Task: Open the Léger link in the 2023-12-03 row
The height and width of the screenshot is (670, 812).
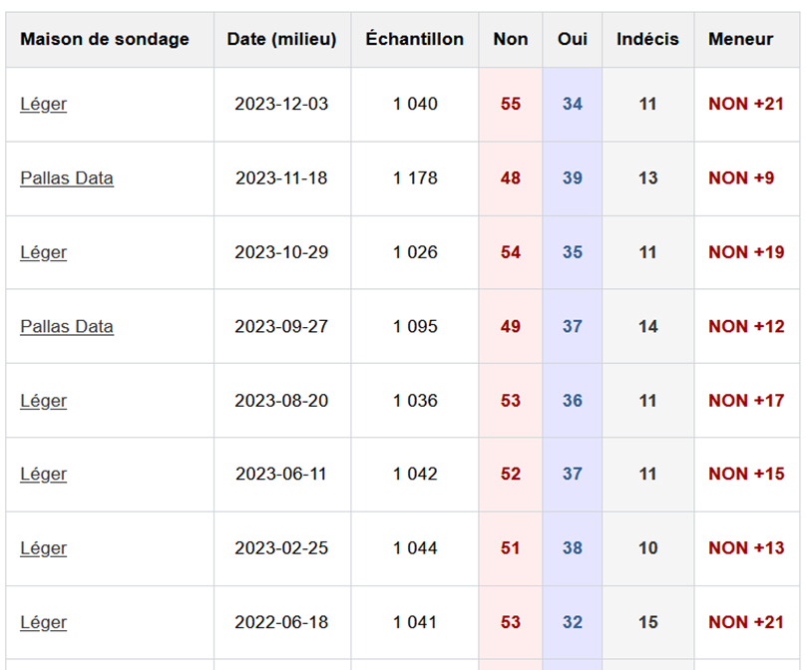Action: [x=44, y=104]
